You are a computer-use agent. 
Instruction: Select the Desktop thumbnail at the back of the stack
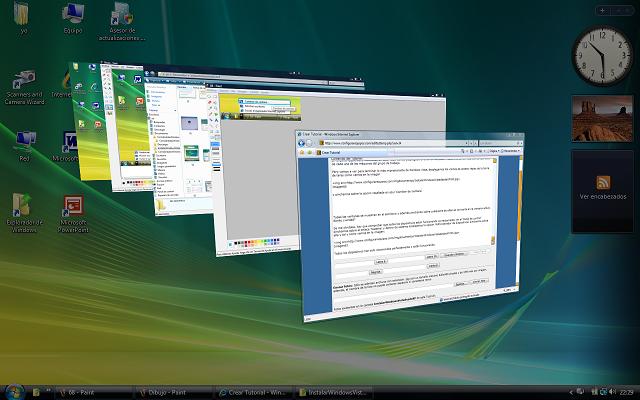(x=88, y=122)
